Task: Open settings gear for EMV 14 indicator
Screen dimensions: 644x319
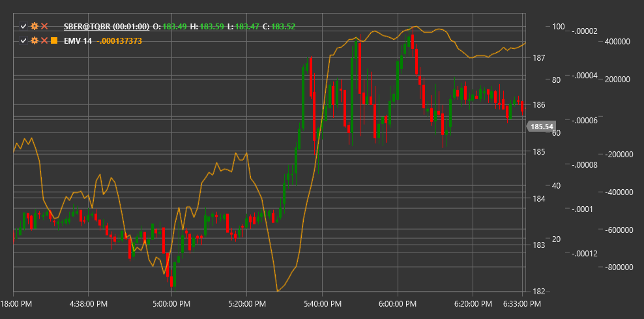Action: pos(35,40)
